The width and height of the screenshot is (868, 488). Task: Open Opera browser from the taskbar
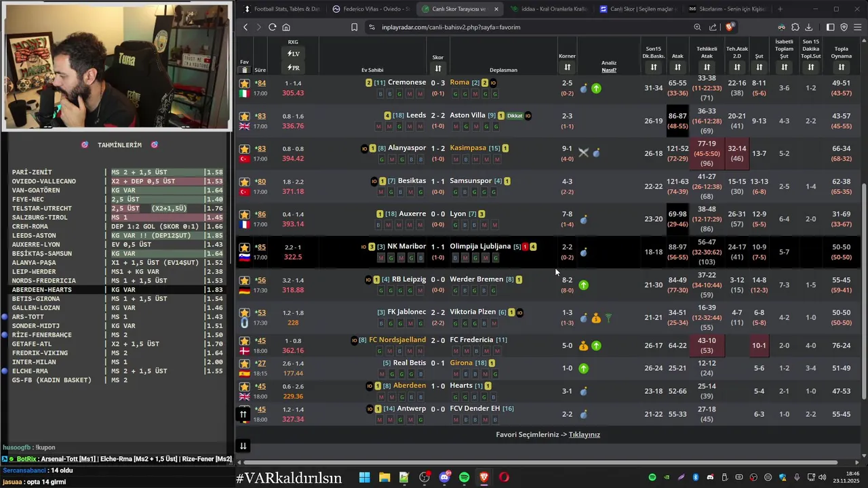point(504,477)
